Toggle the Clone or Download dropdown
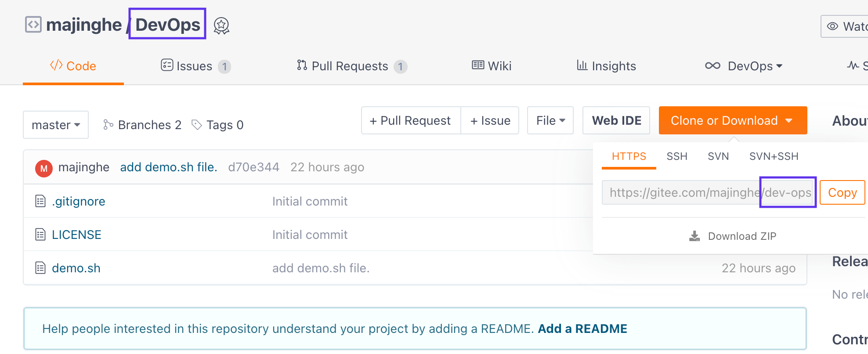 [732, 121]
